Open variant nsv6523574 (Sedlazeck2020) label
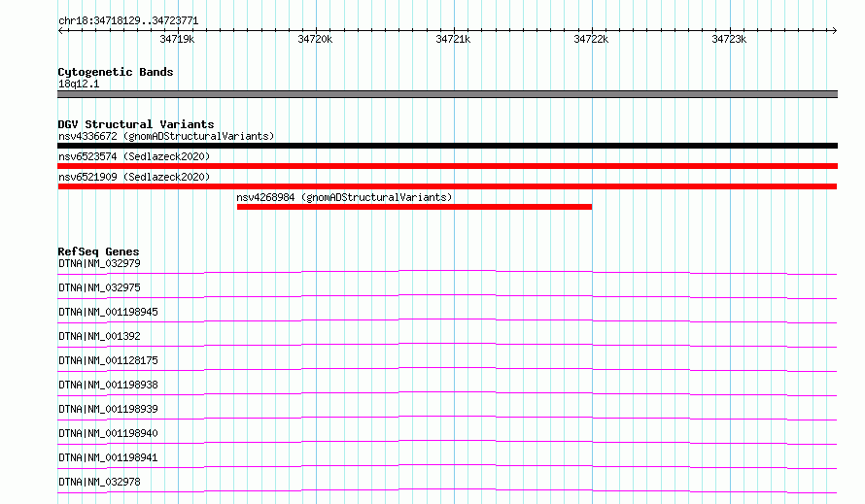 pos(134,156)
